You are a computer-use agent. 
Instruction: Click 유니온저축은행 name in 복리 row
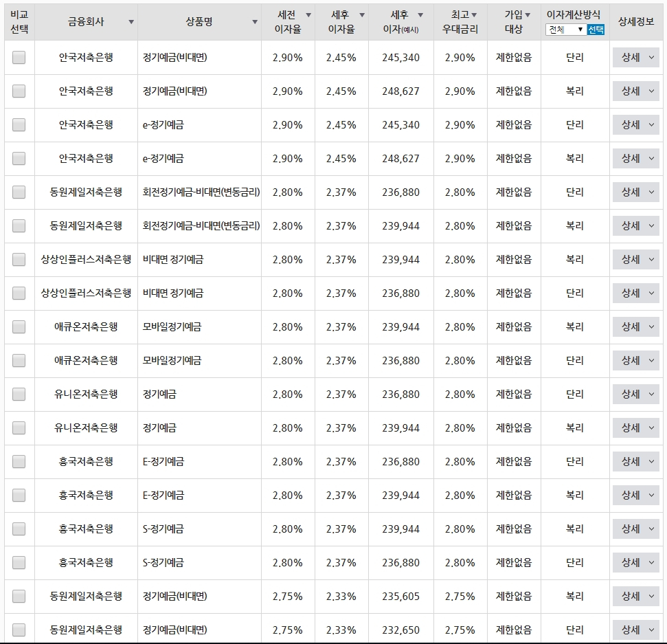[86, 428]
